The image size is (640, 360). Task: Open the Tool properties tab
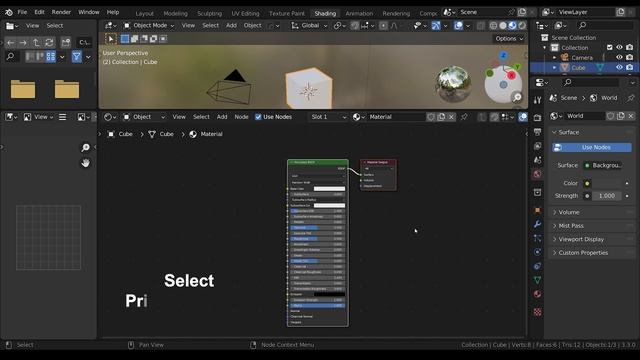point(538,100)
